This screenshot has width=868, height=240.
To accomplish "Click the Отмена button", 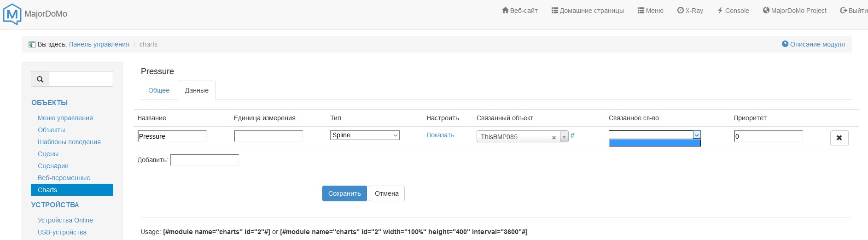I will coord(387,193).
